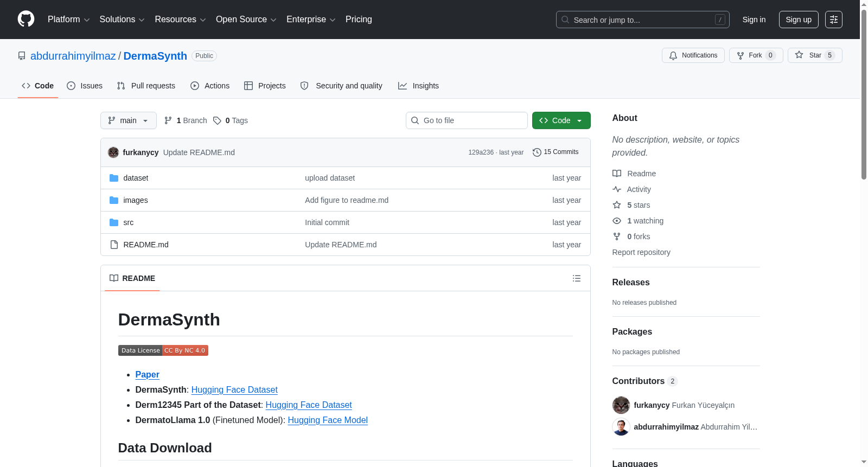
Task: Expand the Platform menu
Action: (68, 20)
